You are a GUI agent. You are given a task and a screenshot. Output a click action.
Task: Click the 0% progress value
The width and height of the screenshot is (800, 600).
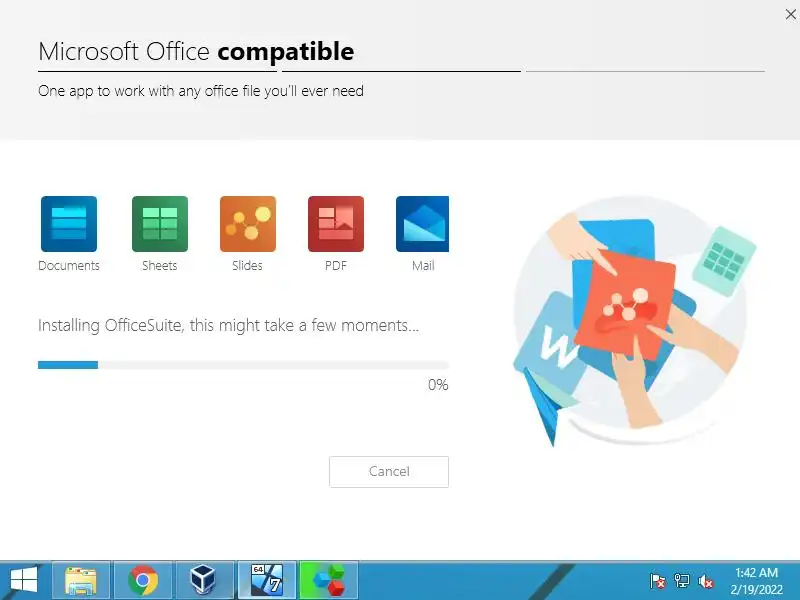pos(438,385)
